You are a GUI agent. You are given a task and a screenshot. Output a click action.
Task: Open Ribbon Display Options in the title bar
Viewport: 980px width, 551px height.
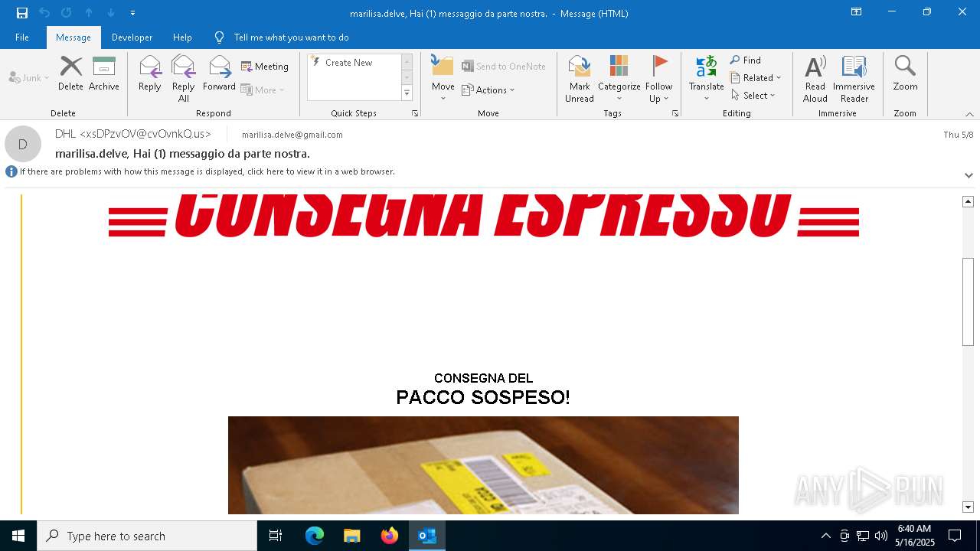tap(857, 12)
